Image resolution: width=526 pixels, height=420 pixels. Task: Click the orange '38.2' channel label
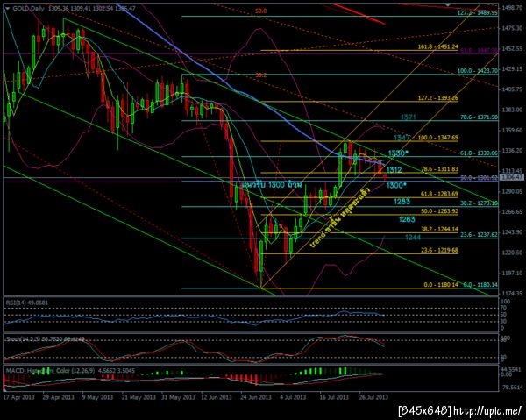260,75
